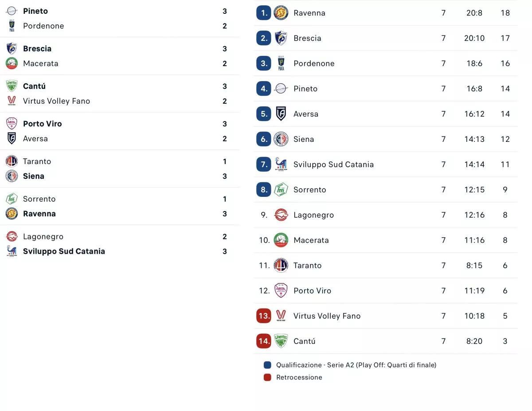Click the red Retrocessione legend swatch
532x411 pixels.
(267, 378)
